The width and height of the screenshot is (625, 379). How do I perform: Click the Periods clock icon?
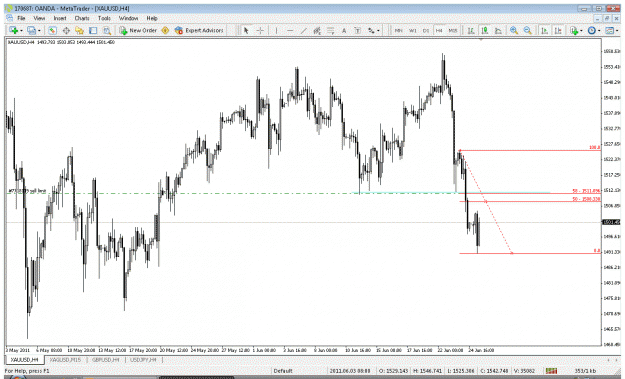coord(592,30)
